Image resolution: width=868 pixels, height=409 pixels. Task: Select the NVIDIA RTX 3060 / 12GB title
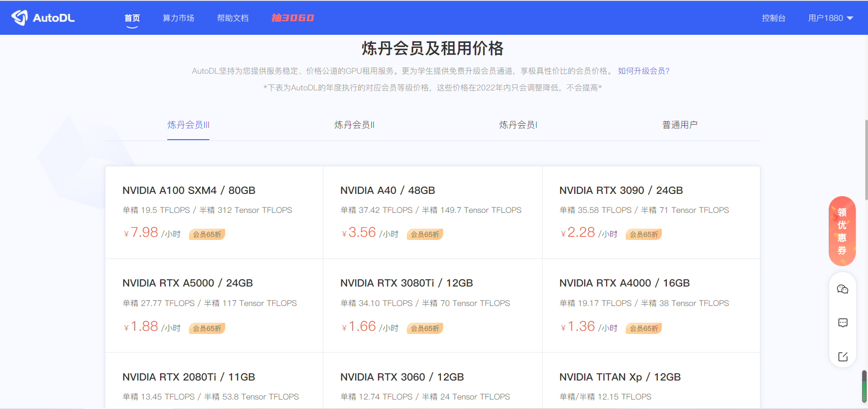pyautogui.click(x=402, y=377)
